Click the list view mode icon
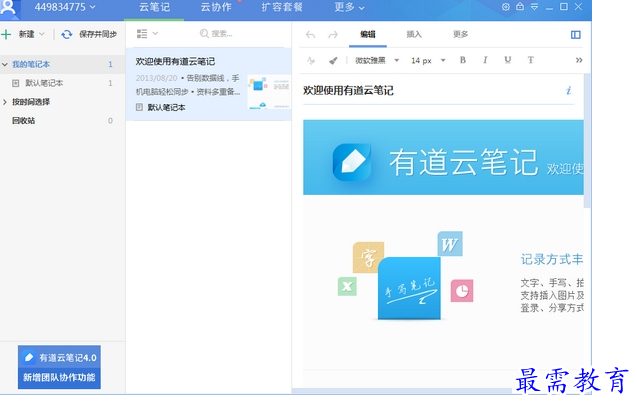 coord(142,34)
